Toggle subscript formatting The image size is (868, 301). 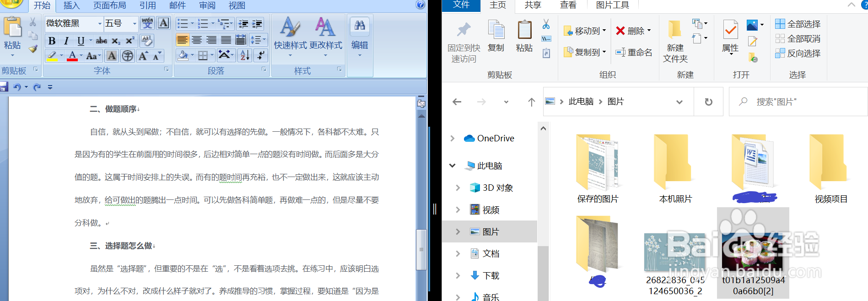(116, 41)
